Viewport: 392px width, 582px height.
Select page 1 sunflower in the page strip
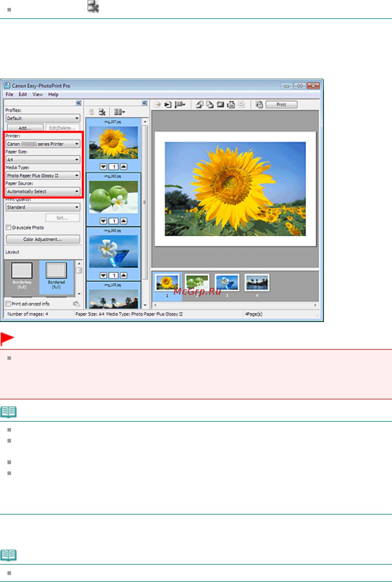(x=167, y=283)
